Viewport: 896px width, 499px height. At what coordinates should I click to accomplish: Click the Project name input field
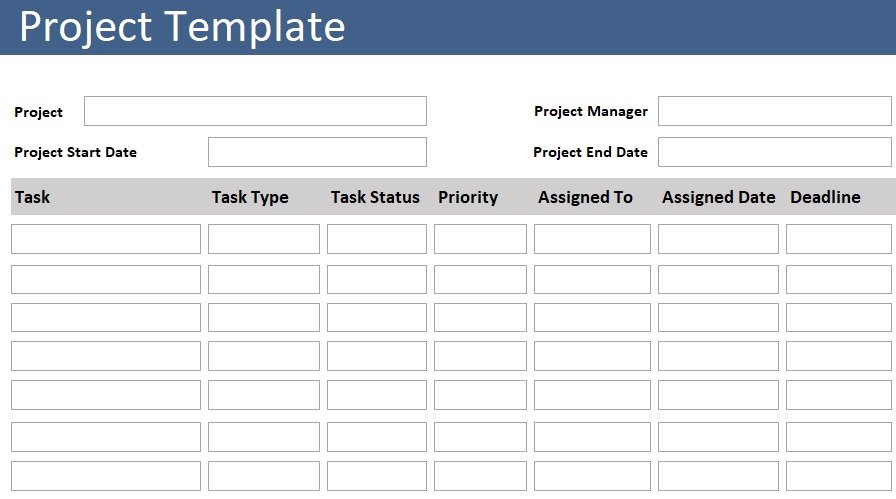255,111
